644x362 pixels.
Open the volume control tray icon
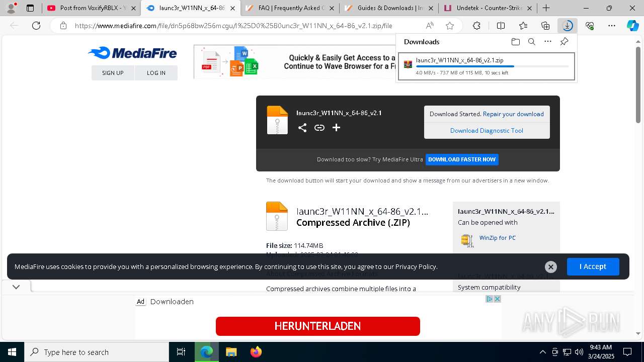coord(579,352)
